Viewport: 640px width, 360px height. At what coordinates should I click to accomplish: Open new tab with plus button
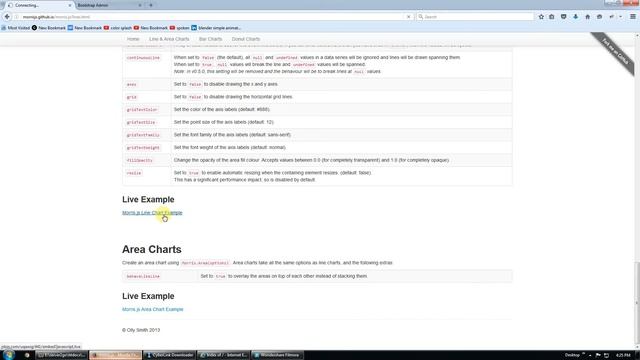151,5
